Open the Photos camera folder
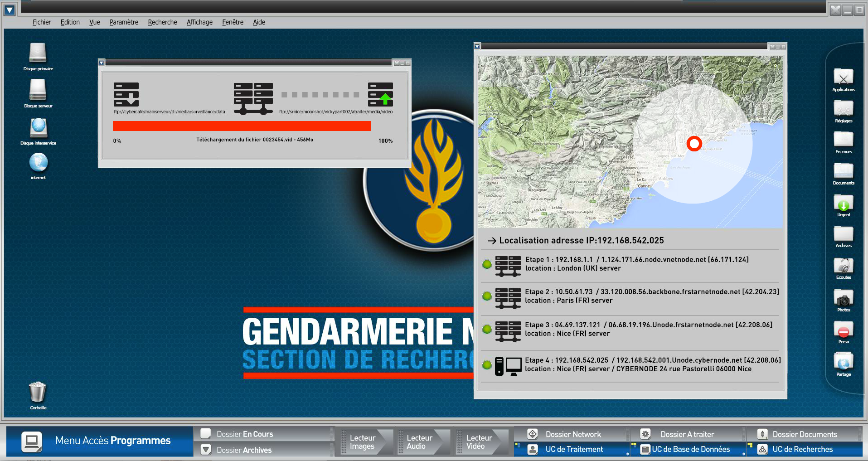 (843, 298)
